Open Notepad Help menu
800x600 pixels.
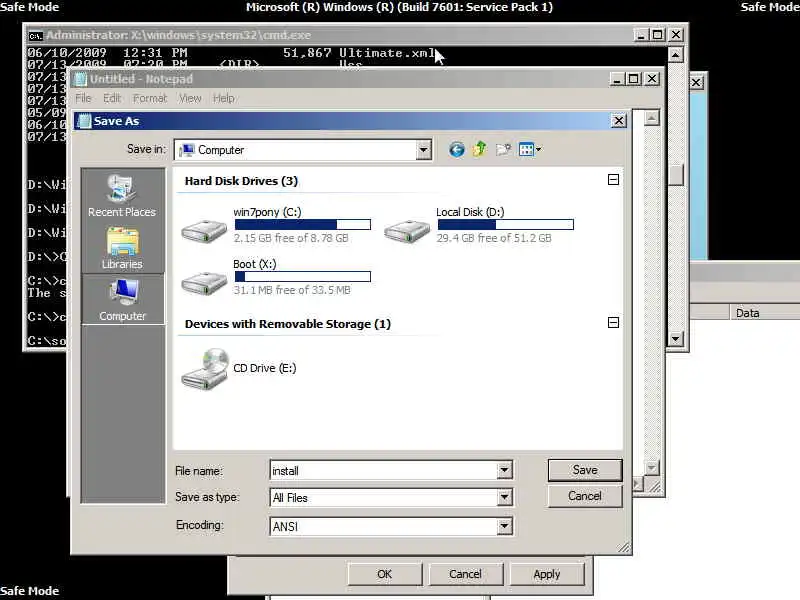(223, 98)
